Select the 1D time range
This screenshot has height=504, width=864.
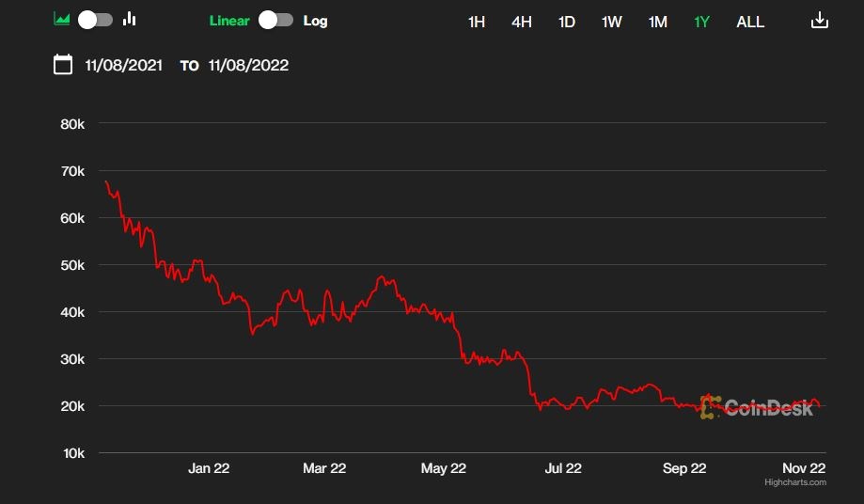pos(567,22)
